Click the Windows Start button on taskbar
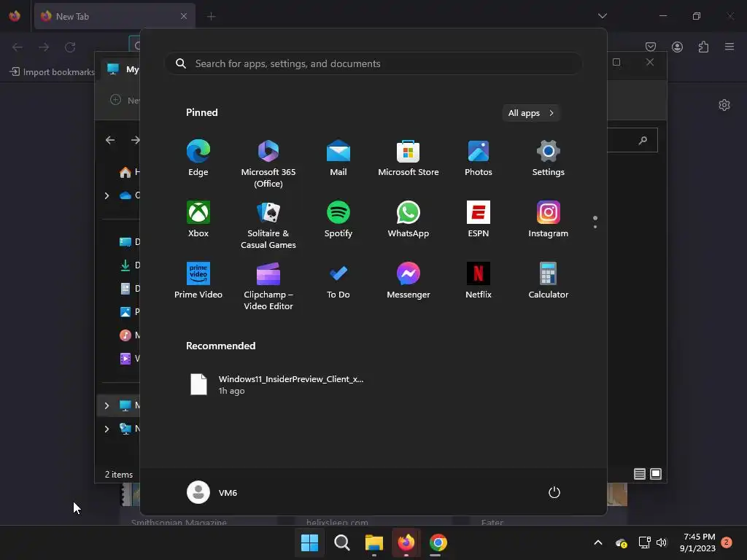Viewport: 747px width, 560px height. point(309,542)
